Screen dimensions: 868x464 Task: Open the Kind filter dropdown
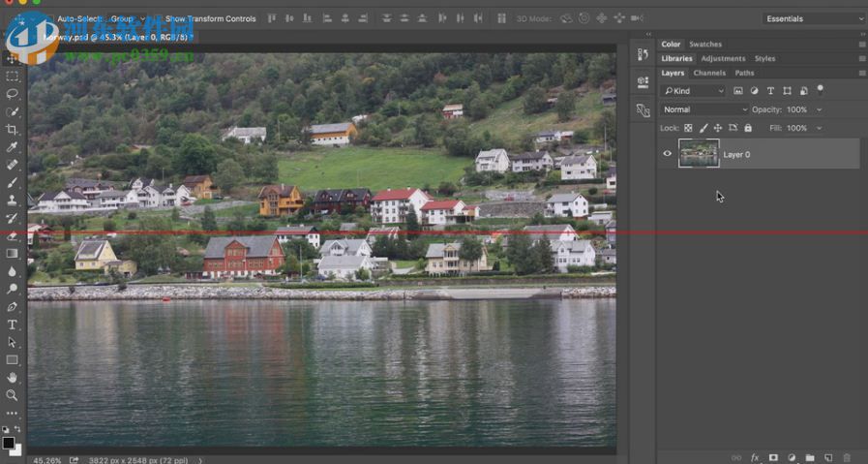694,91
